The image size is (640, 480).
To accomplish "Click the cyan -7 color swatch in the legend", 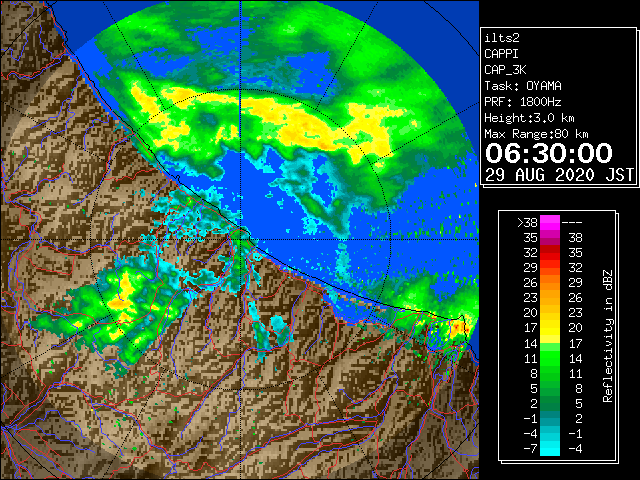I will tap(550, 448).
